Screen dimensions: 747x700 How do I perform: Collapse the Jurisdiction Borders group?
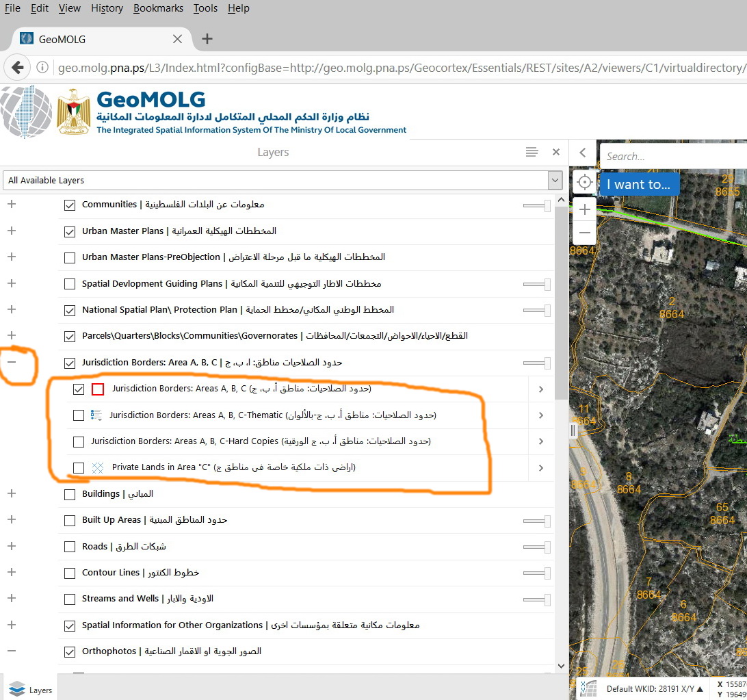tap(12, 362)
